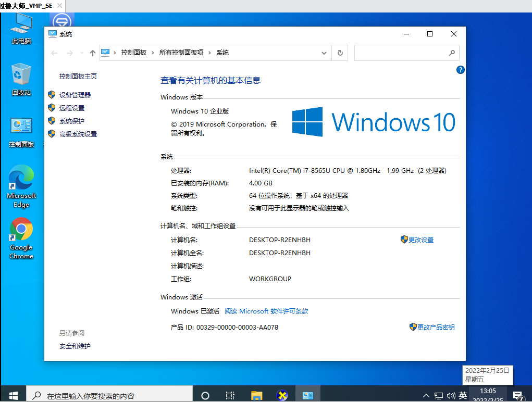Open recent locations dropdown arrow
The width and height of the screenshot is (532, 402).
click(x=82, y=53)
